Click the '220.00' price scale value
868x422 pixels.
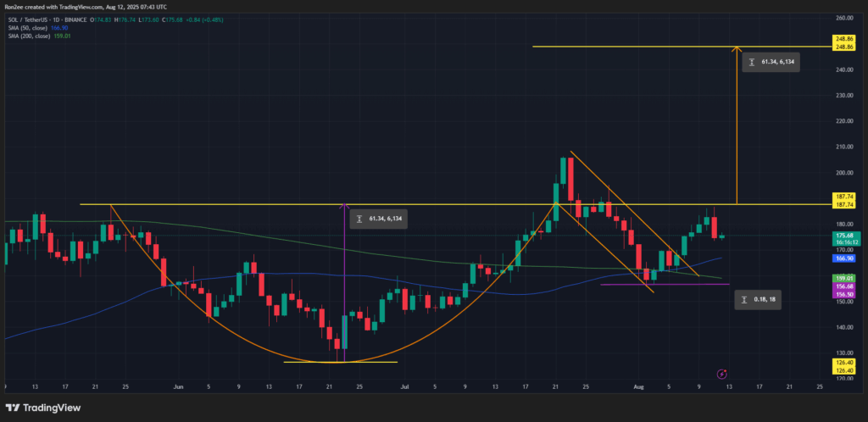[843, 121]
